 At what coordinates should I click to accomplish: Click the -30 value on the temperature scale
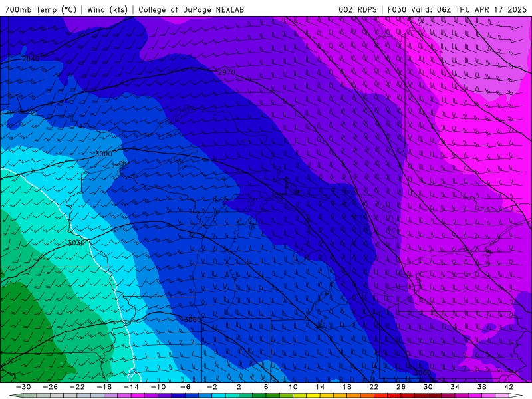coord(23,387)
